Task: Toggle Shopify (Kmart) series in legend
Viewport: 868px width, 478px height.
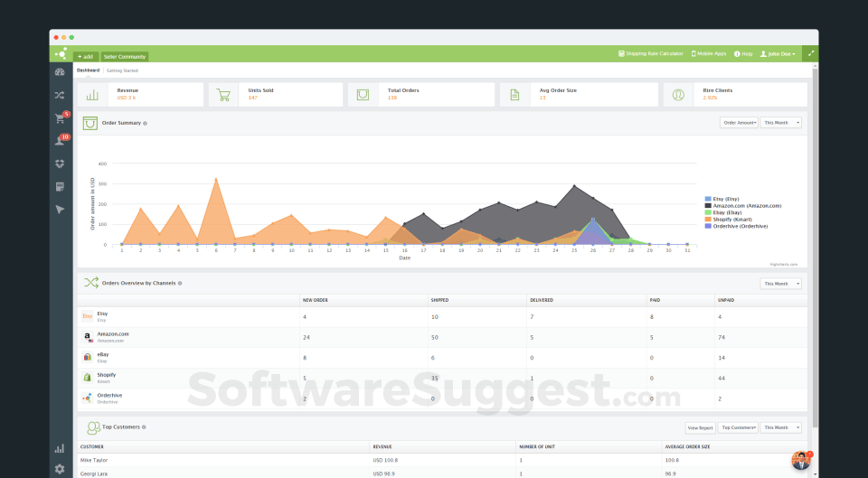Action: (x=728, y=219)
